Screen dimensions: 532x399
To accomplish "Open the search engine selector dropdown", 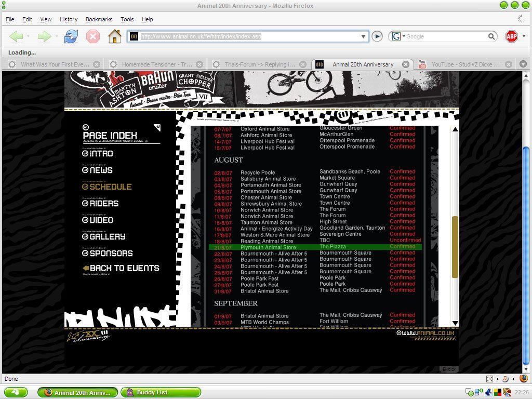I will pos(404,36).
